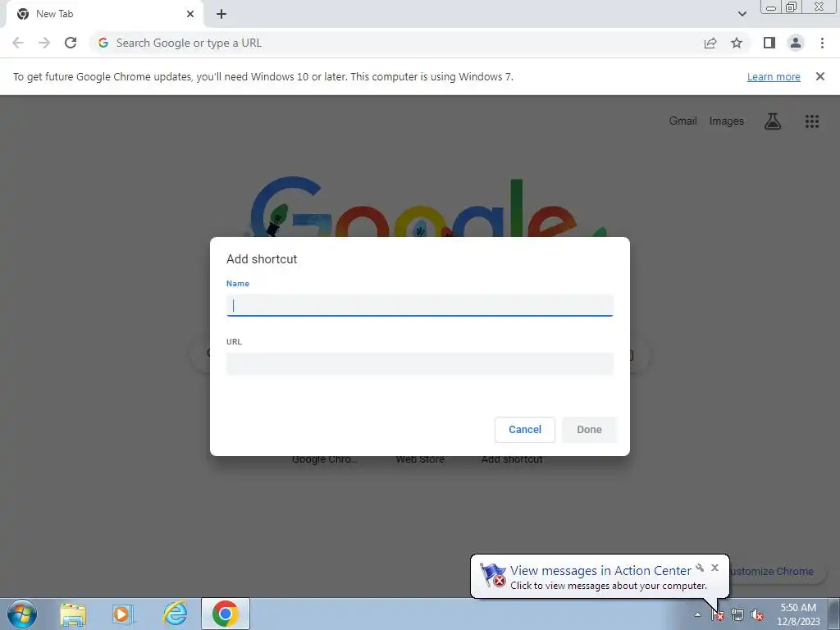The height and width of the screenshot is (630, 840).
Task: Go back using the back arrow
Action: pos(18,43)
